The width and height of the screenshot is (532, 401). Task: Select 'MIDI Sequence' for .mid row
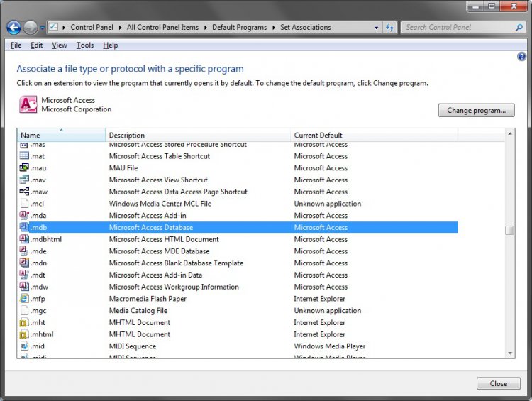click(133, 346)
